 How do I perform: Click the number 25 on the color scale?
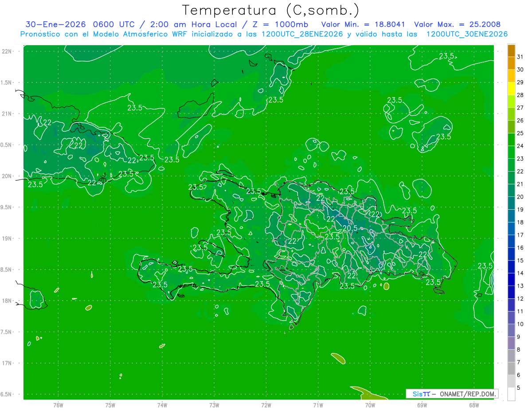click(520, 133)
